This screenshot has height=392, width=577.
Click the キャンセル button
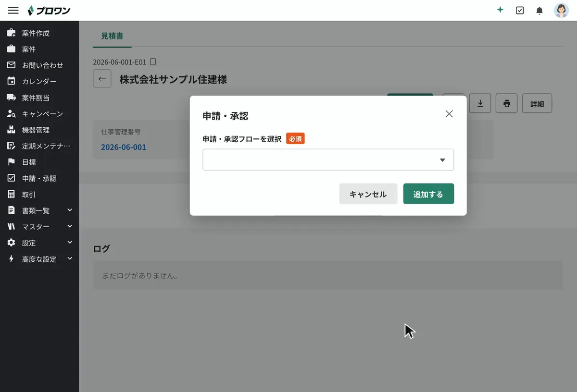[368, 194]
